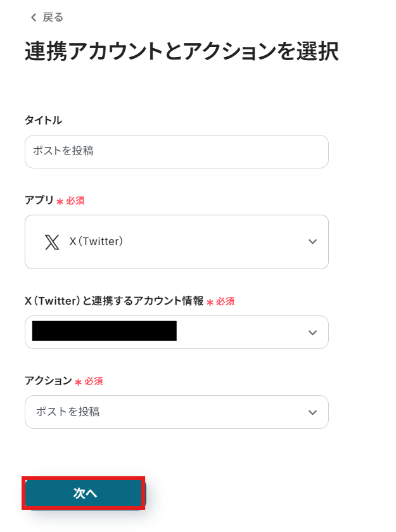The height and width of the screenshot is (532, 396).
Task: Click the タイトル field label
Action: (x=43, y=120)
